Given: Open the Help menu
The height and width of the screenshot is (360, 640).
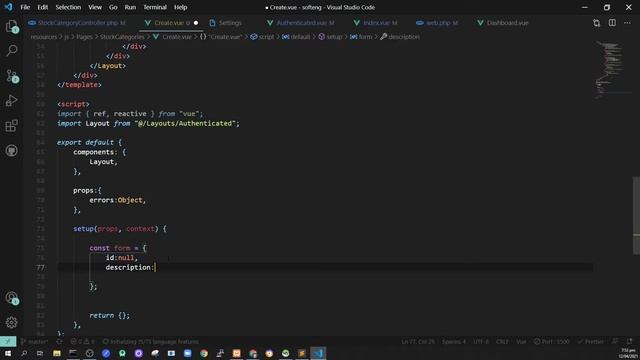Looking at the screenshot, I should (180, 7).
